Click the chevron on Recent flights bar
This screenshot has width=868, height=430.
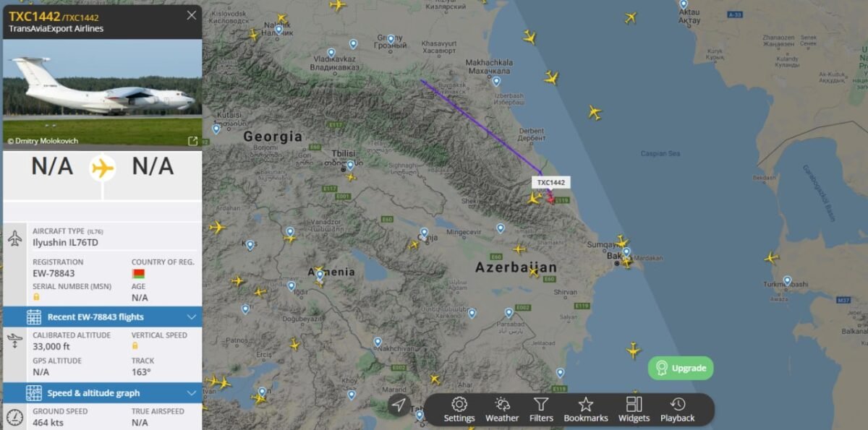click(192, 317)
